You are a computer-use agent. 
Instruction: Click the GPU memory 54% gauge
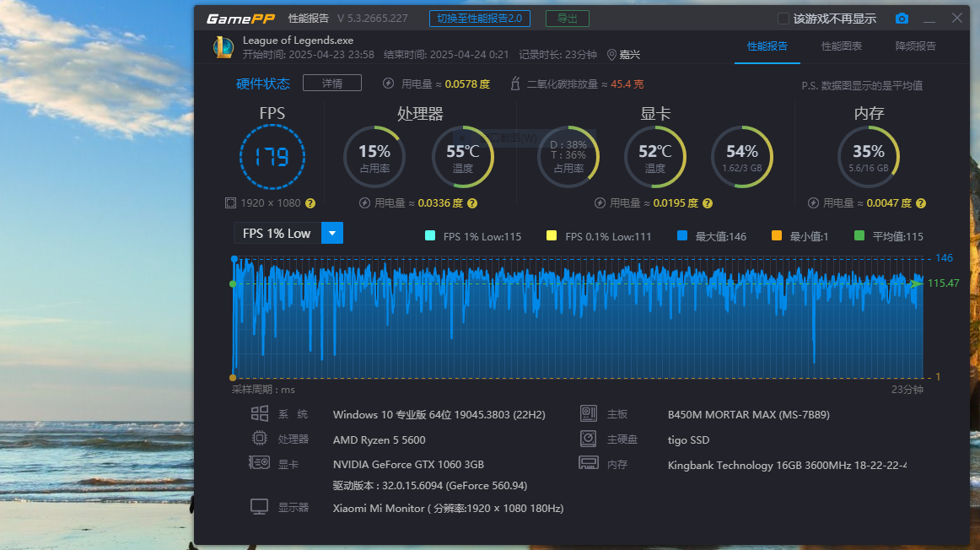coord(742,157)
